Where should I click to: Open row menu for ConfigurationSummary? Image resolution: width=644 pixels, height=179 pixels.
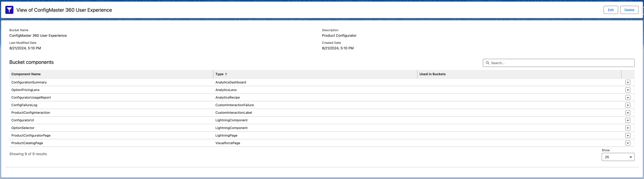pos(628,82)
